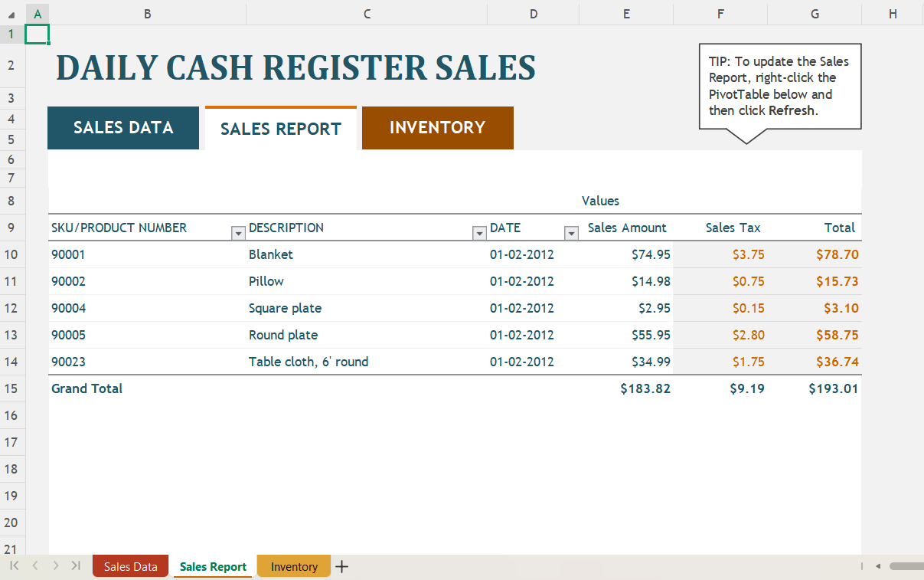
Task: Select SKU cell 90004
Action: pyautogui.click(x=147, y=308)
